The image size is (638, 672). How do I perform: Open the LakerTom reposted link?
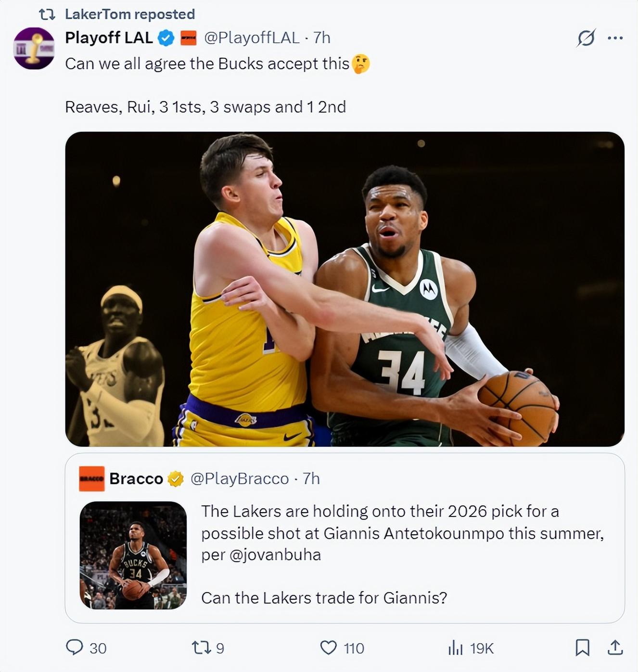click(x=129, y=14)
